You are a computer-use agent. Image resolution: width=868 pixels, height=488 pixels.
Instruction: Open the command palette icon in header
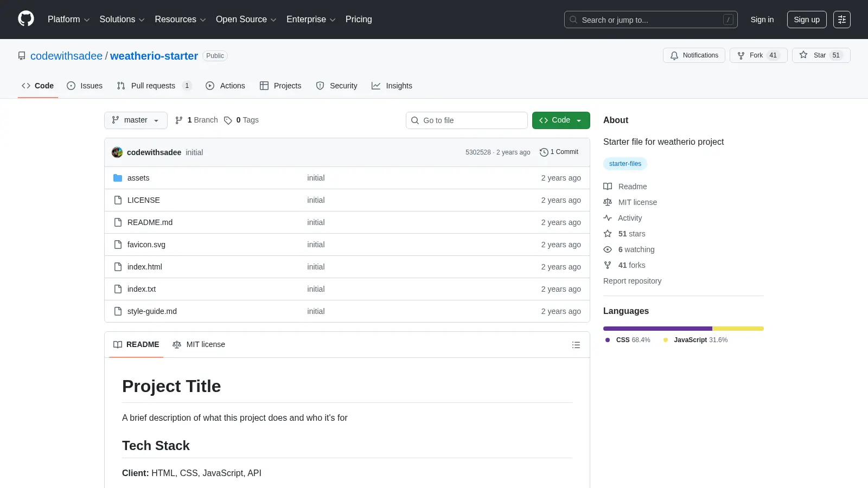842,20
